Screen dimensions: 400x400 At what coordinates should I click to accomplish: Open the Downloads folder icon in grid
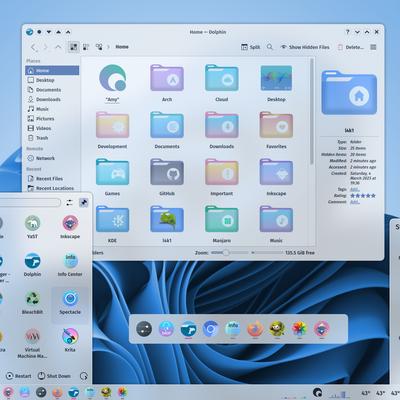221,125
